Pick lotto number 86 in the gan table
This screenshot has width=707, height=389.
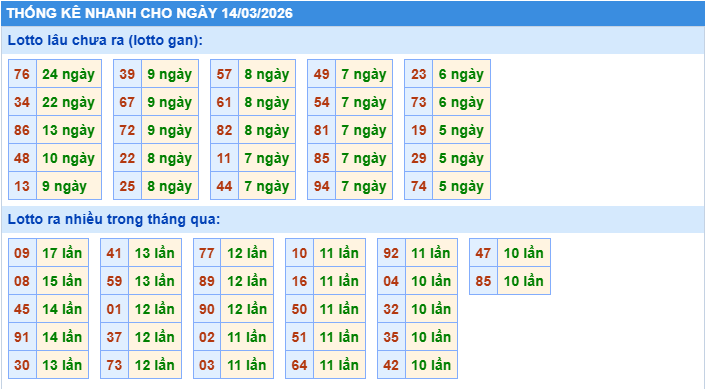[x=22, y=130]
